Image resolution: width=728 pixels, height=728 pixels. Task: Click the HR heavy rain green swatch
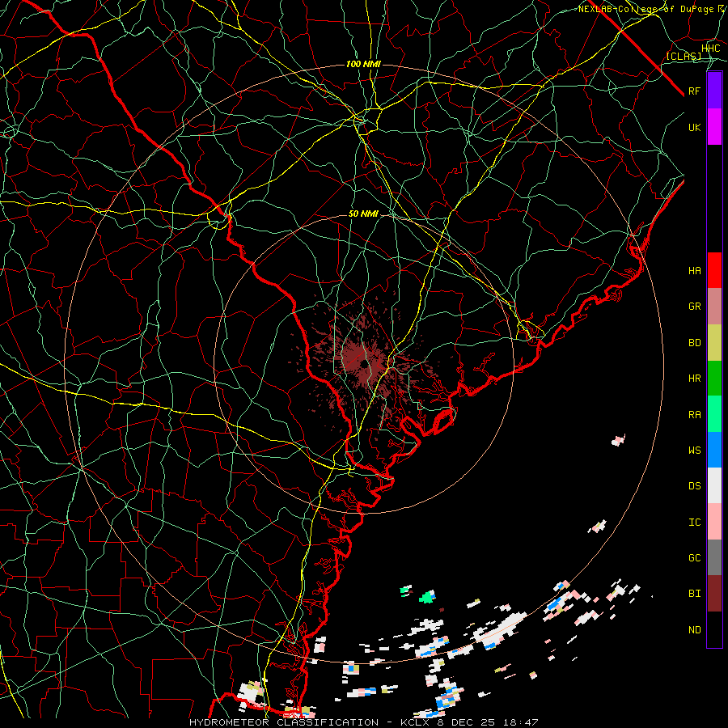click(714, 379)
